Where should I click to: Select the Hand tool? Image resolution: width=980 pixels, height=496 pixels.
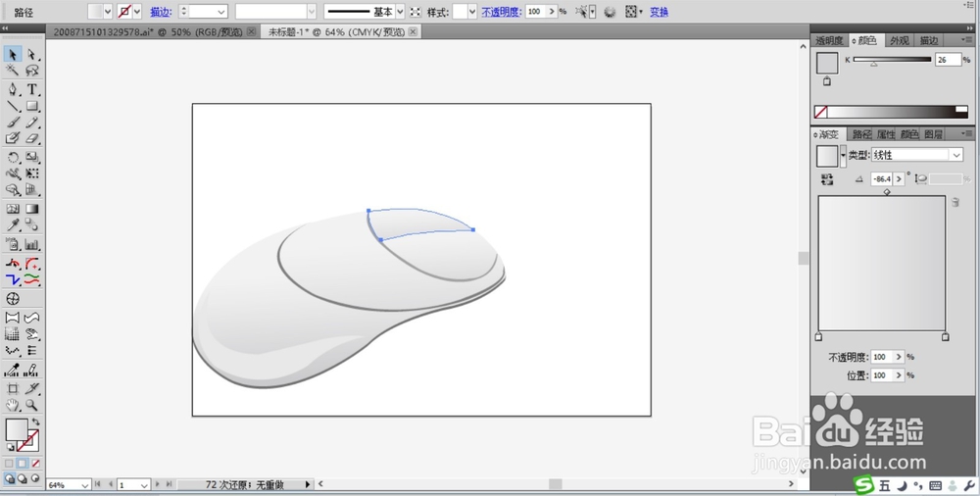(13, 405)
